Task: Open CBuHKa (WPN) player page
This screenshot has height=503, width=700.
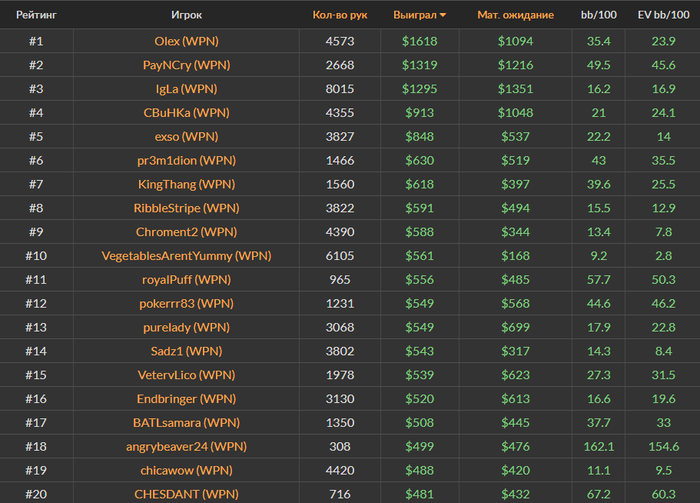Action: click(x=186, y=113)
